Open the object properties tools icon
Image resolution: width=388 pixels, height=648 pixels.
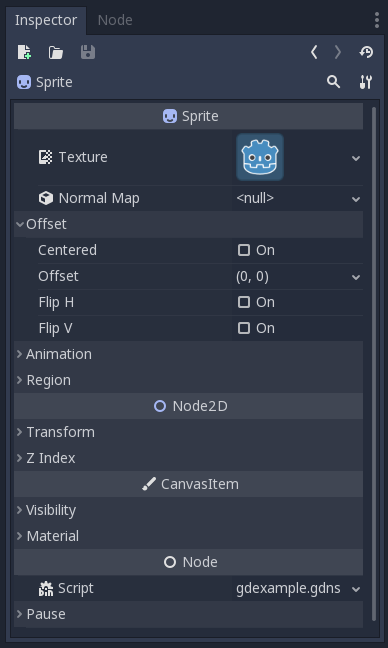tap(366, 82)
